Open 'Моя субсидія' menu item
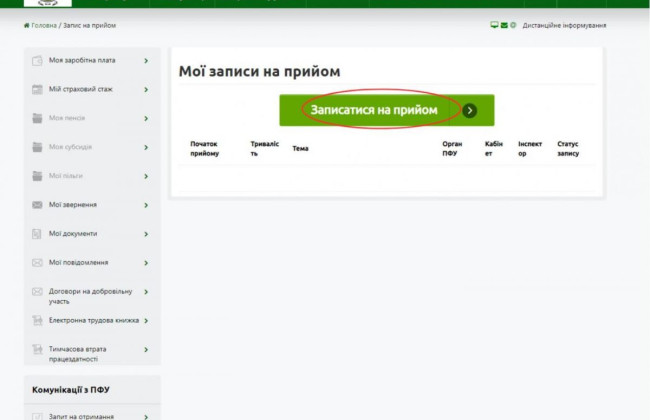This screenshot has width=650, height=420. [x=70, y=147]
